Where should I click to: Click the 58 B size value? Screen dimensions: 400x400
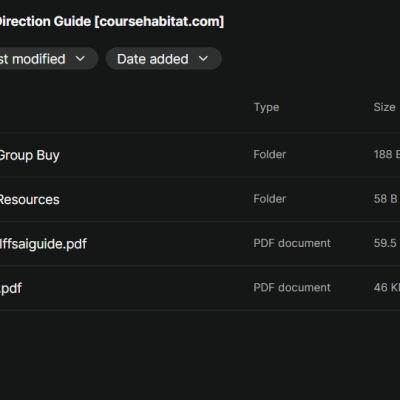pyautogui.click(x=385, y=199)
